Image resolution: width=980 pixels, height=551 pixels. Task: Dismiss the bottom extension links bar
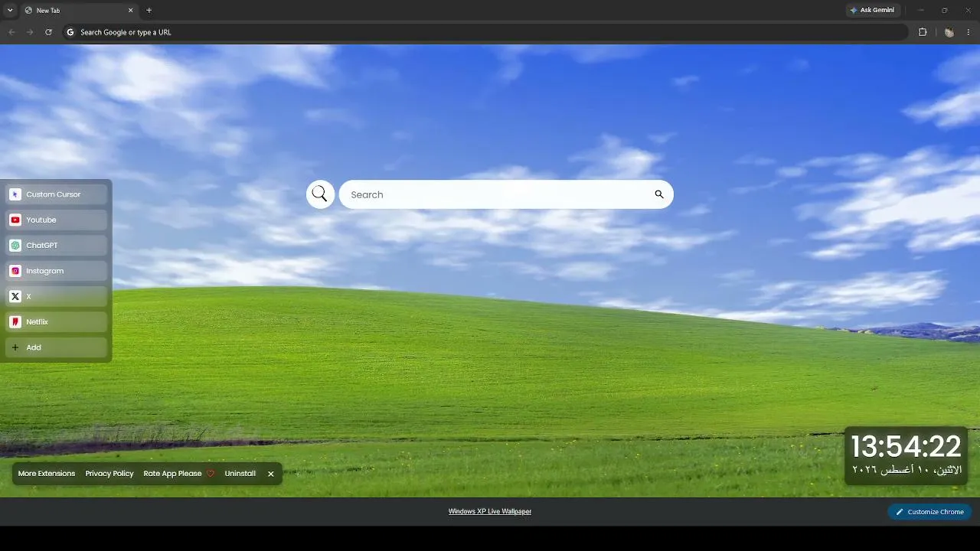coord(271,474)
